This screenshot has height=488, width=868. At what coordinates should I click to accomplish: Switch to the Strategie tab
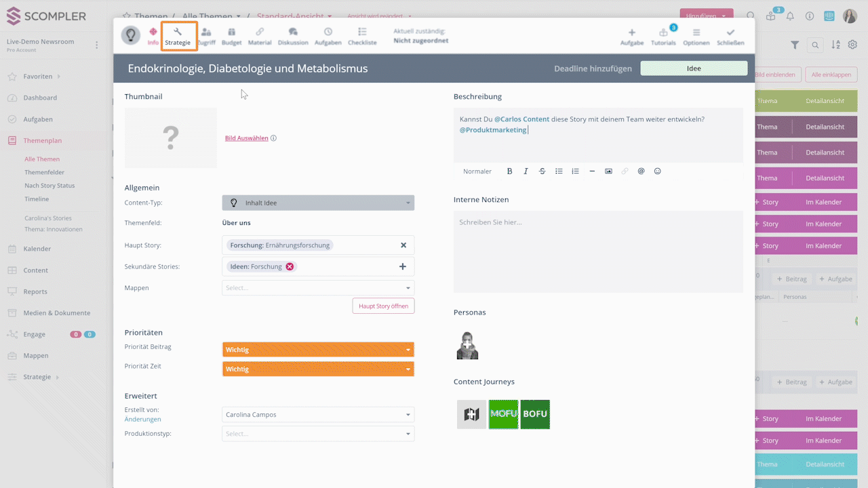[178, 36]
